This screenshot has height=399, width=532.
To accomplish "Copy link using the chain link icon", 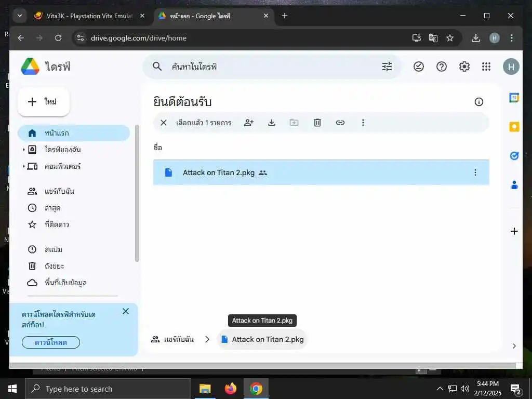I will [x=340, y=123].
